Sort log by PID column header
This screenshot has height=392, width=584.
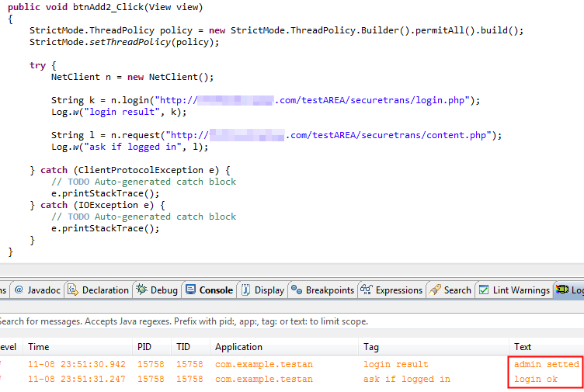point(151,346)
